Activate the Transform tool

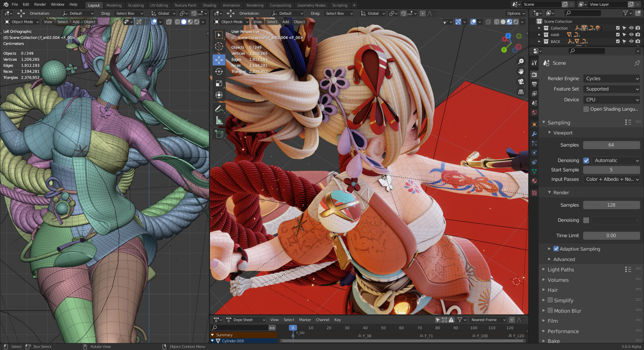219,95
